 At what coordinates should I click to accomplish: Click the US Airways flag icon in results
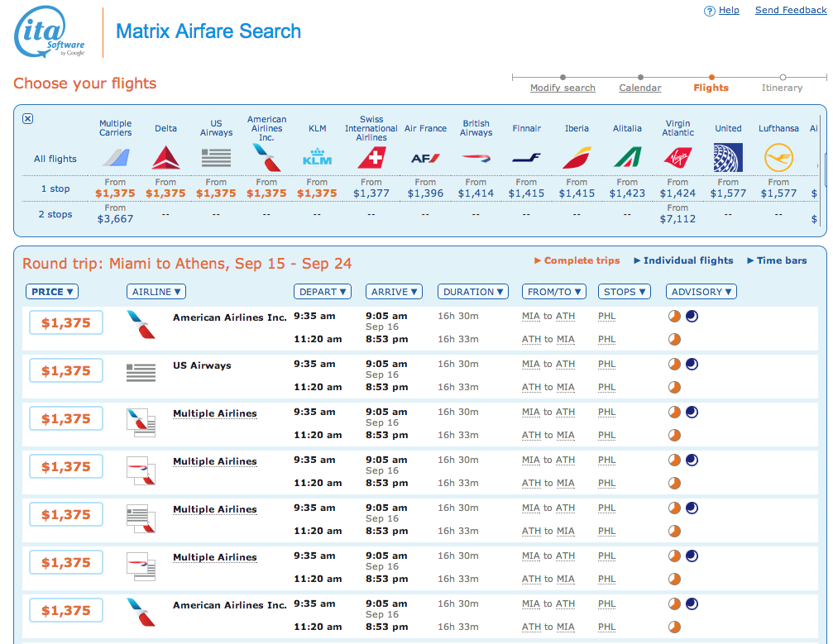pos(141,373)
